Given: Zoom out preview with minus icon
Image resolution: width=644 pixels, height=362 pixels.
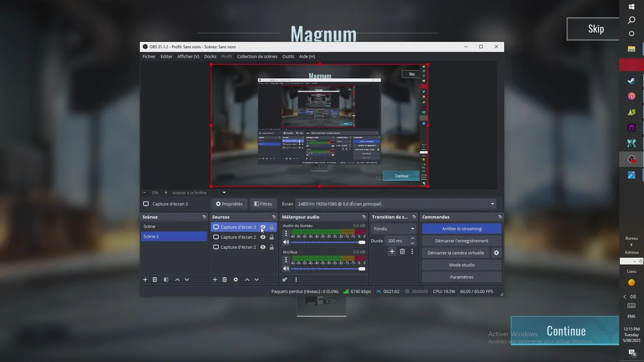Looking at the screenshot, I should pos(144,193).
